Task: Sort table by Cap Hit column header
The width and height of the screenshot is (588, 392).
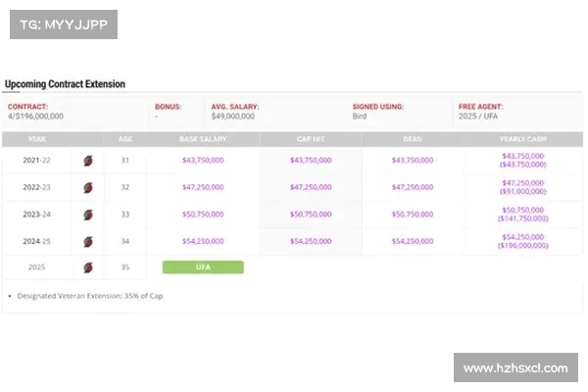Action: [x=311, y=139]
